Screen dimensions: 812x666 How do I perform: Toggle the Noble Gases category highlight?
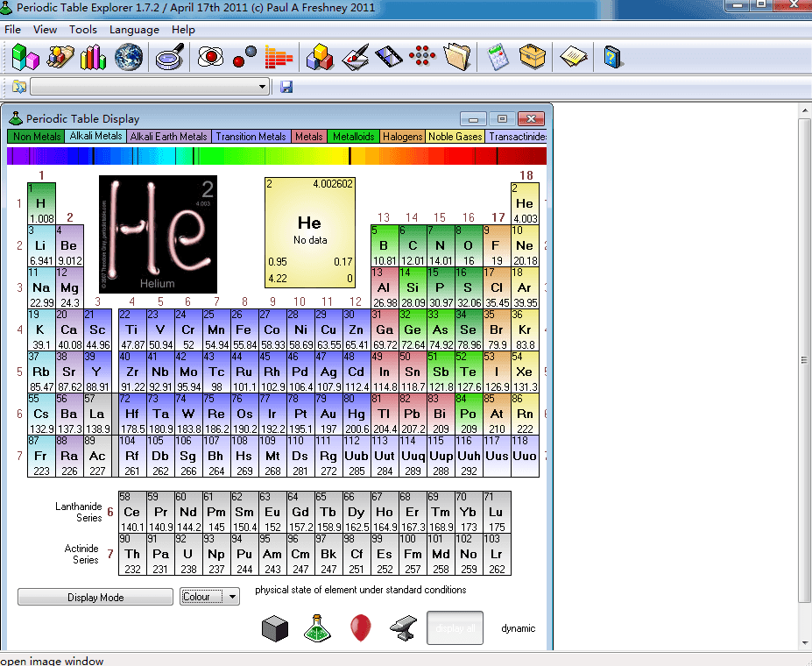click(x=455, y=136)
